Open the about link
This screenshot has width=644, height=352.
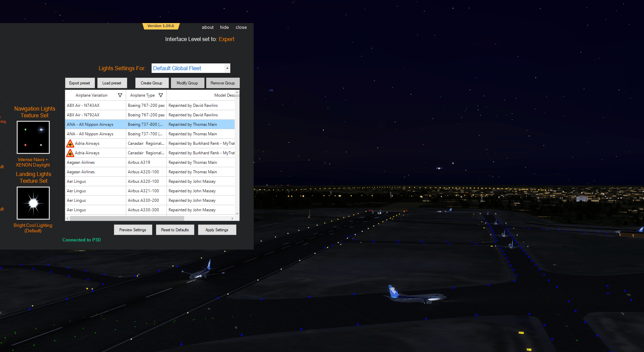pyautogui.click(x=208, y=27)
